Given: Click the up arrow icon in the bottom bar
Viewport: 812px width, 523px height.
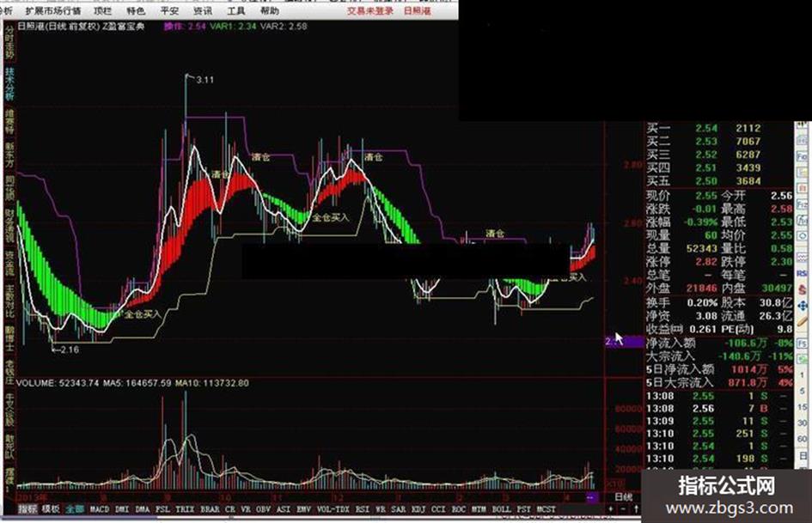Looking at the screenshot, I should (x=635, y=509).
